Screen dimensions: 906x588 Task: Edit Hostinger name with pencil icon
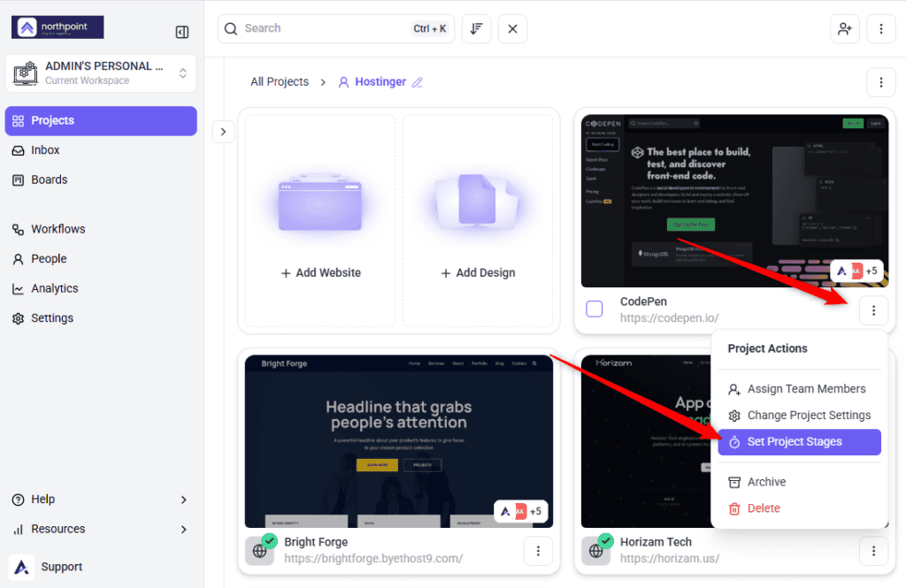pos(418,82)
